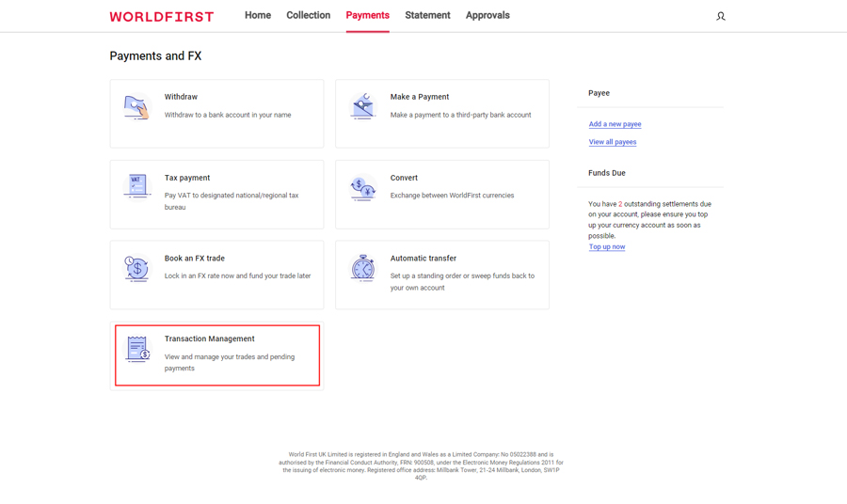Image resolution: width=847 pixels, height=504 pixels.
Task: Open the View all payees link
Action: click(613, 142)
